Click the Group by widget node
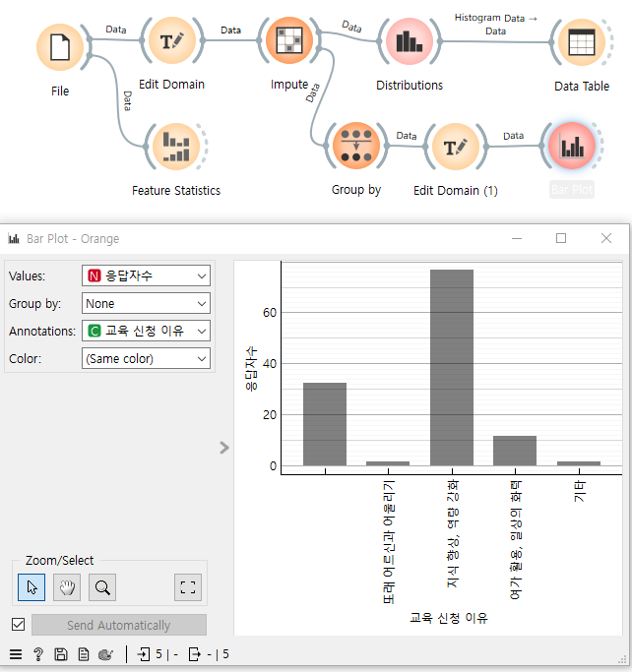The image size is (632, 672). [354, 149]
